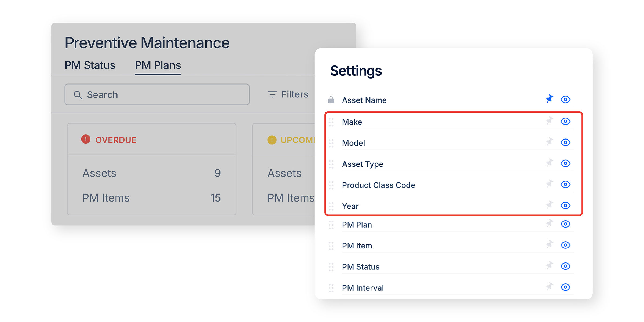
Task: Pin the PM Interval column
Action: click(550, 286)
